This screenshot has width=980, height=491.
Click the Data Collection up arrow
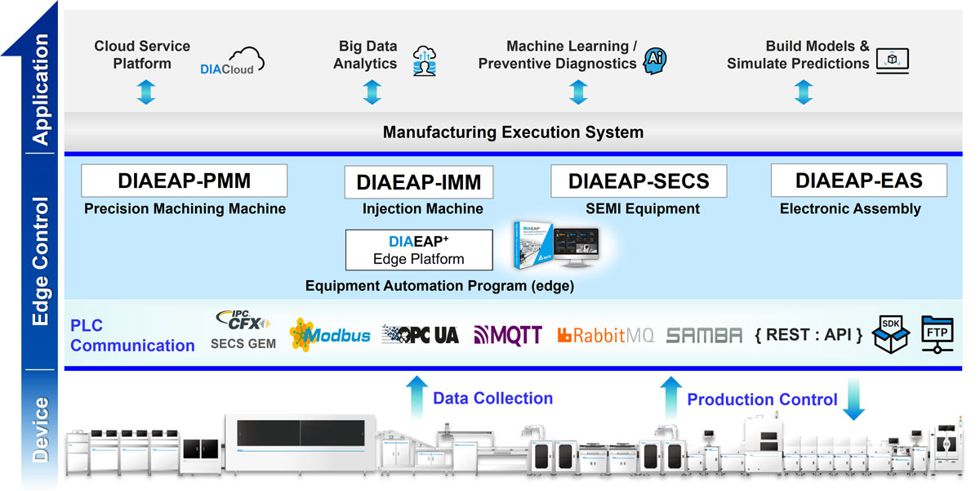point(416,396)
